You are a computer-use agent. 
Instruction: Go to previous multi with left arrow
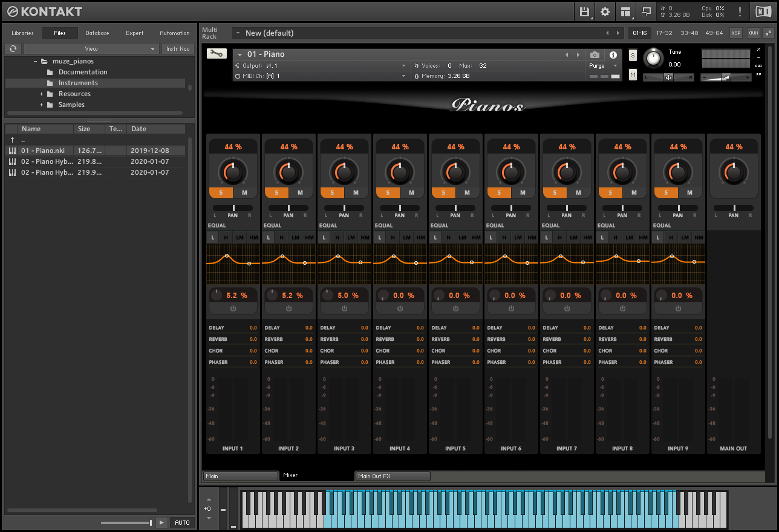[x=607, y=33]
